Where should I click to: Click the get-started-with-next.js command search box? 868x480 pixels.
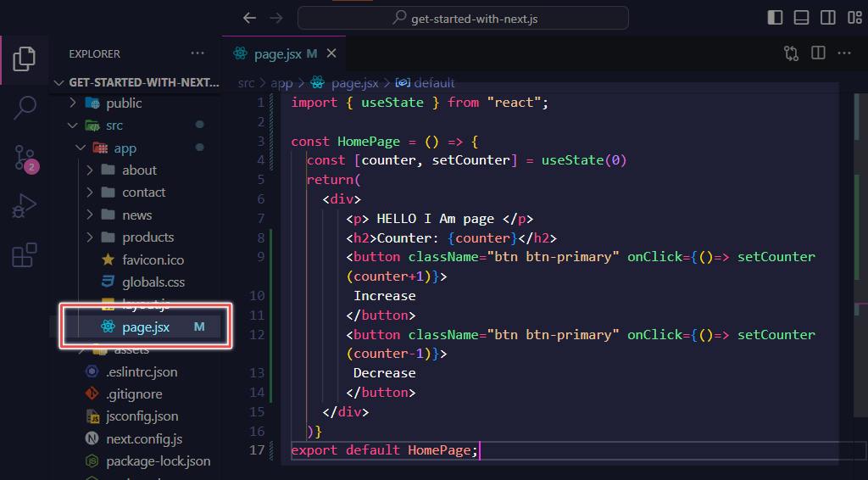(463, 19)
